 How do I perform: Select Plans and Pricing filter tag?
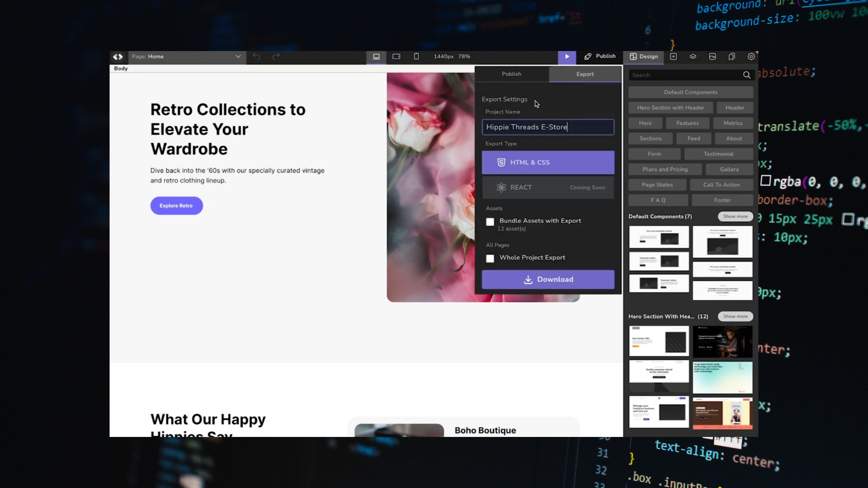pyautogui.click(x=665, y=169)
